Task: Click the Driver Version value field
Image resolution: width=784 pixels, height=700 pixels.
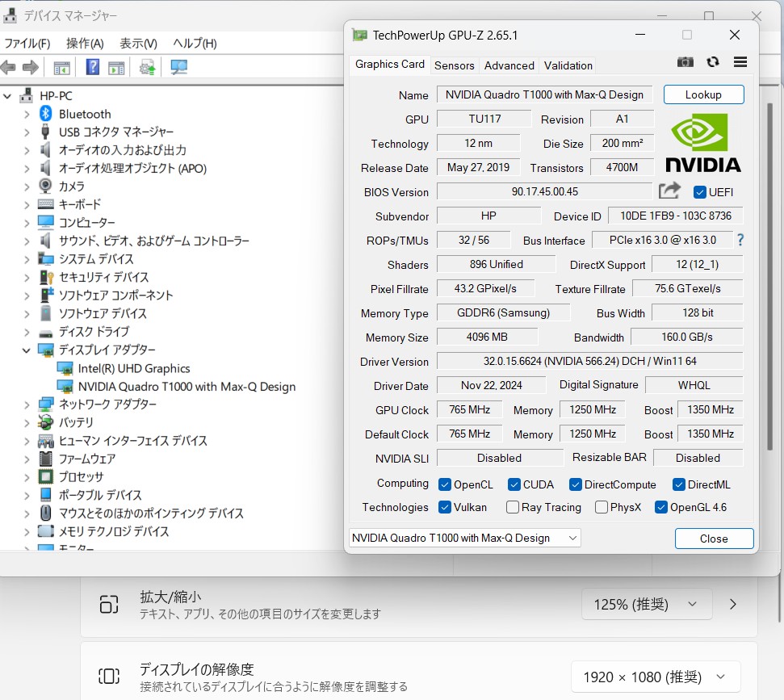Action: click(590, 361)
